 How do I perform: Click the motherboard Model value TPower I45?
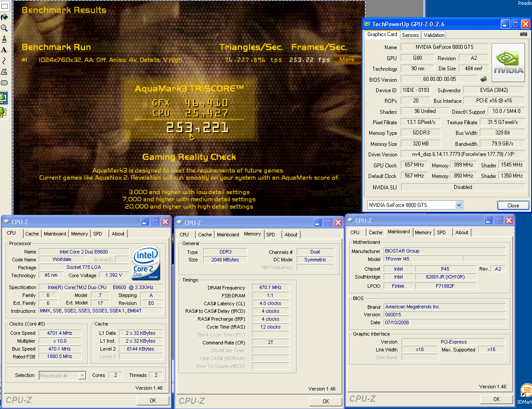coord(422,259)
